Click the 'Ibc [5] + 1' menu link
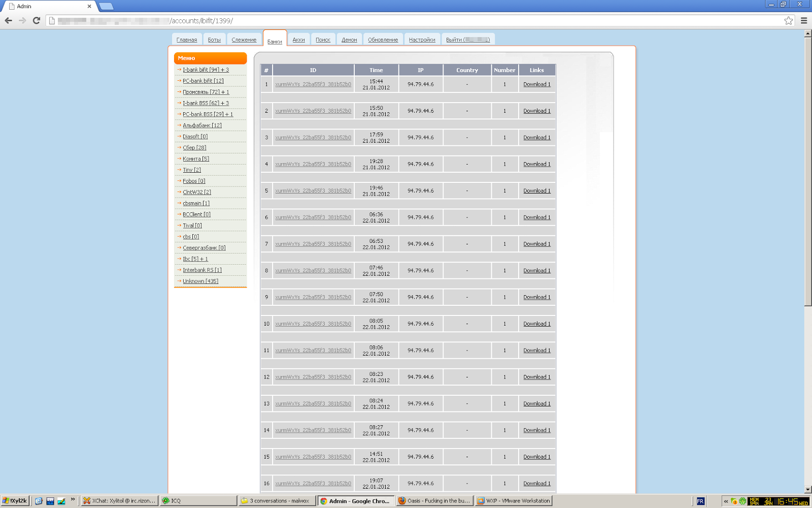Screen dimensions: 812x508 (195, 260)
